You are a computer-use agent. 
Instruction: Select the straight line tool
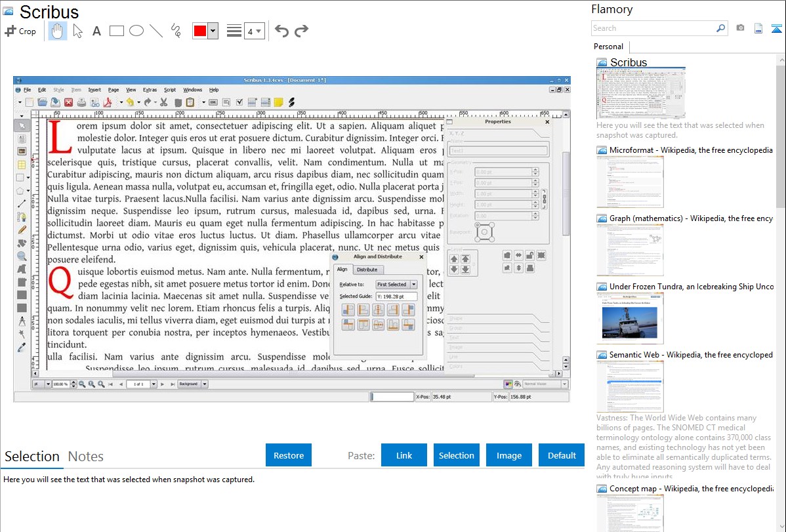pos(156,31)
